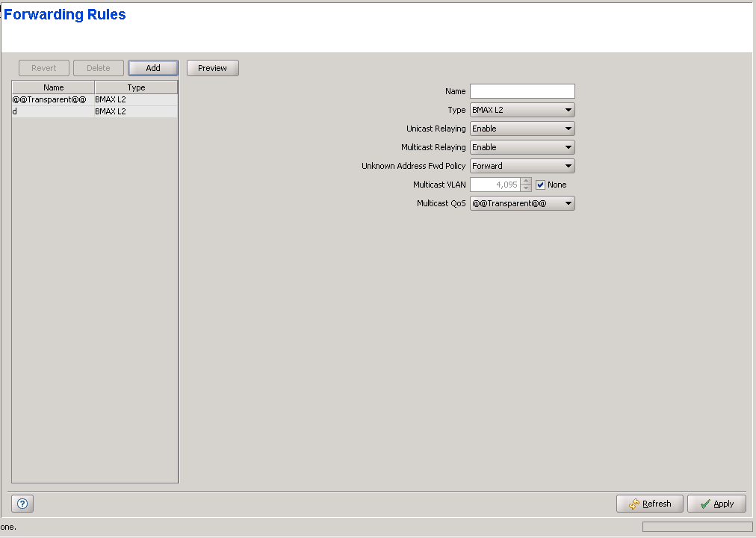This screenshot has width=756, height=538.
Task: Open the Type dropdown
Action: pos(522,110)
